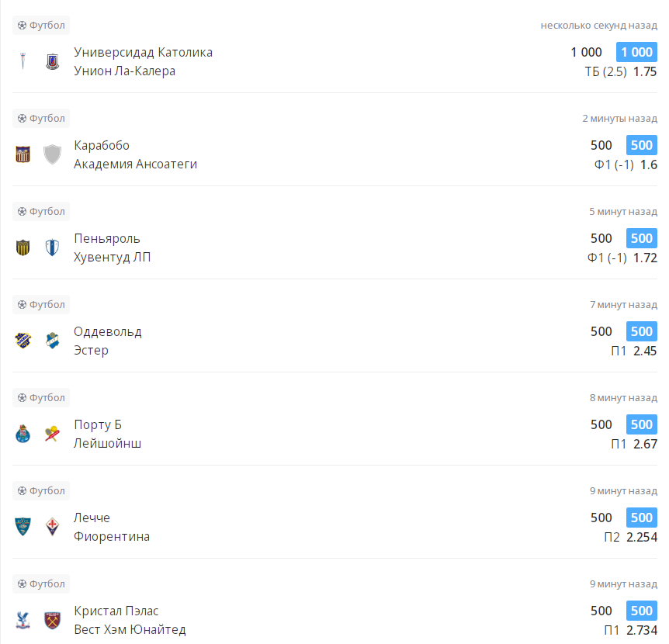
Task: Select the Футбол tag above Пеньяроль
Action: click(41, 211)
